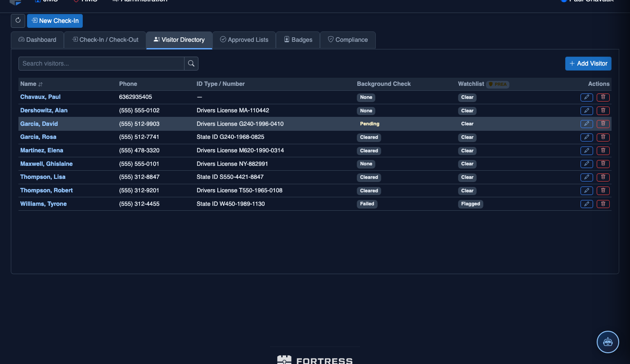The image size is (630, 364).
Task: Delete the Thompson, Lisa visitor
Action: pyautogui.click(x=603, y=177)
